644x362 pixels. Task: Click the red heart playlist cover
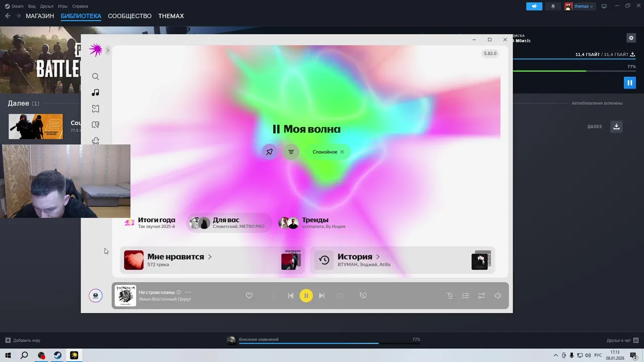134,260
